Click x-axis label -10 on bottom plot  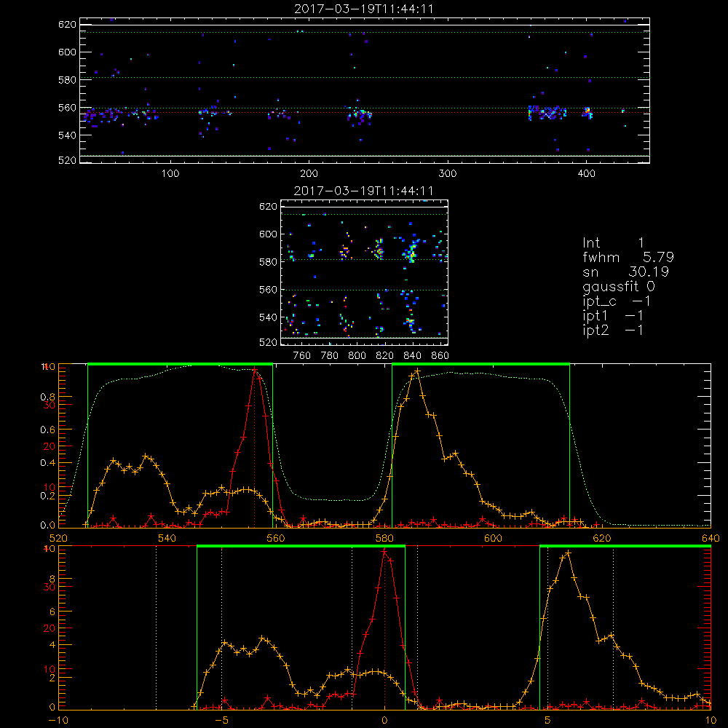(58, 721)
